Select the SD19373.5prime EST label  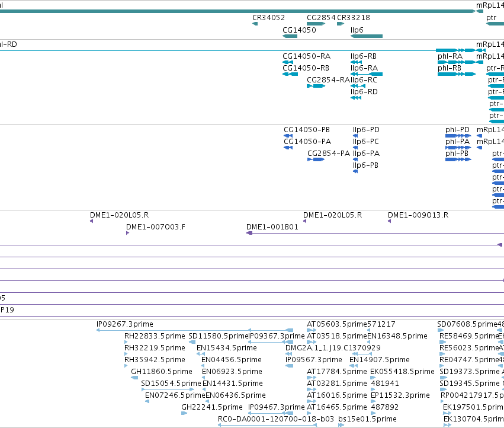click(x=469, y=372)
